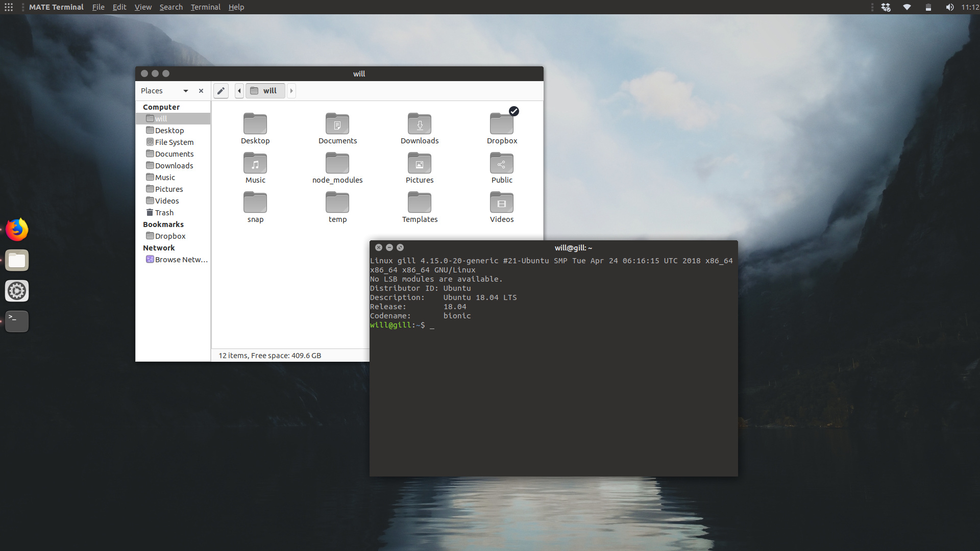
Task: Click the path forward arrow
Action: click(291, 91)
